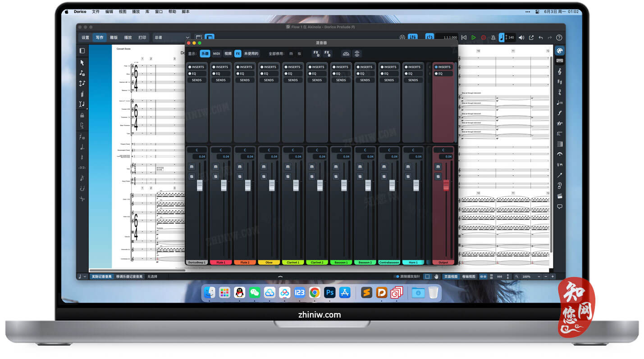Click the pitch-before-duration input icon
The height and width of the screenshot is (359, 644).
82,83
